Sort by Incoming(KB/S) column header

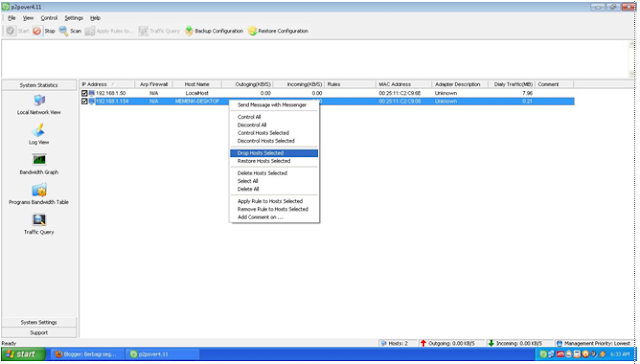pos(299,84)
